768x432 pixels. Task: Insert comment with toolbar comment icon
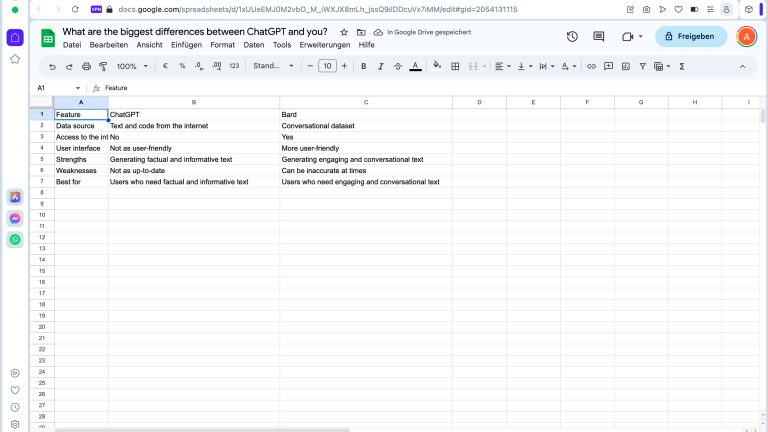[608, 66]
